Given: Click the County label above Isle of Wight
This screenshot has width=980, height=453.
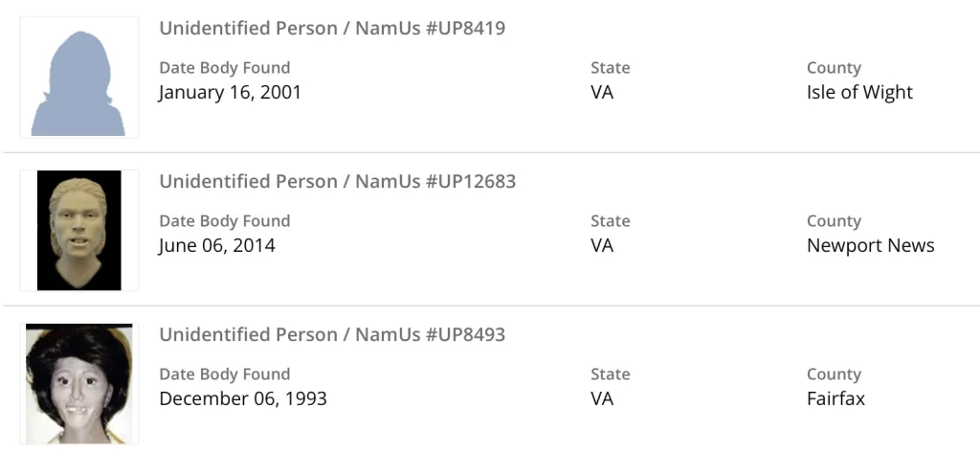Looking at the screenshot, I should click(834, 68).
